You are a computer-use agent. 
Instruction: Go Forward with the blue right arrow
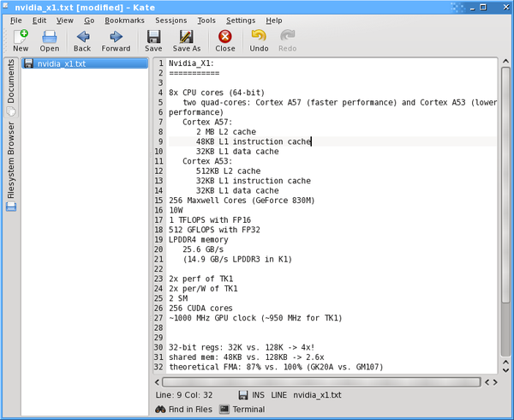tap(116, 40)
